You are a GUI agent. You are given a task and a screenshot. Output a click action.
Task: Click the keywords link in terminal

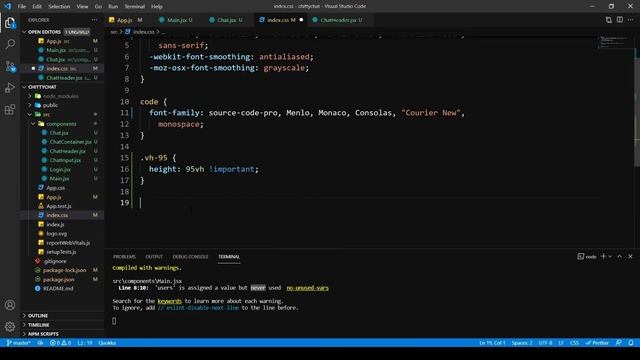tap(169, 301)
